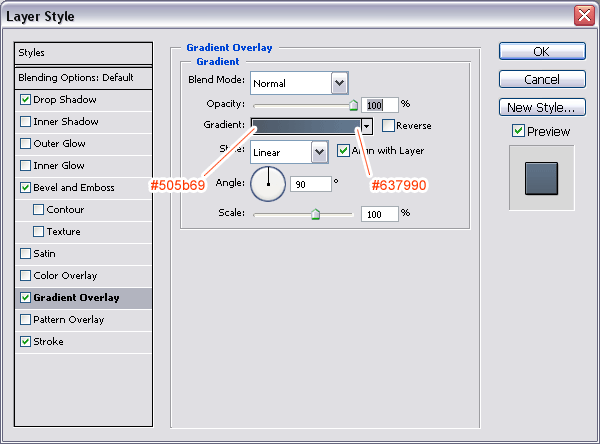Click the OK button
This screenshot has width=600, height=444.
(x=541, y=51)
